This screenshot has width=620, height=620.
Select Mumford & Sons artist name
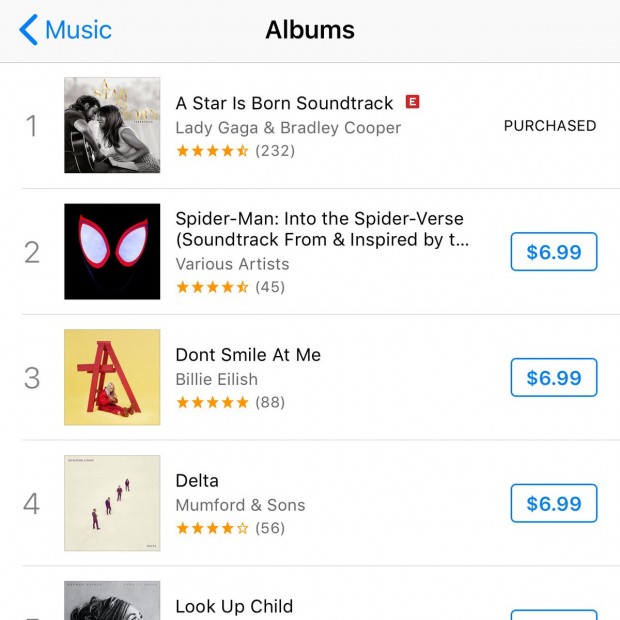point(240,505)
